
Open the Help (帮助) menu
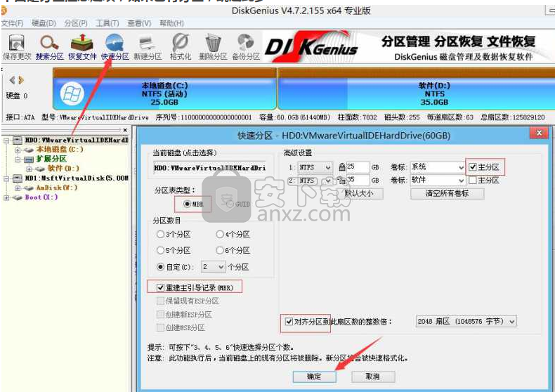coord(171,23)
